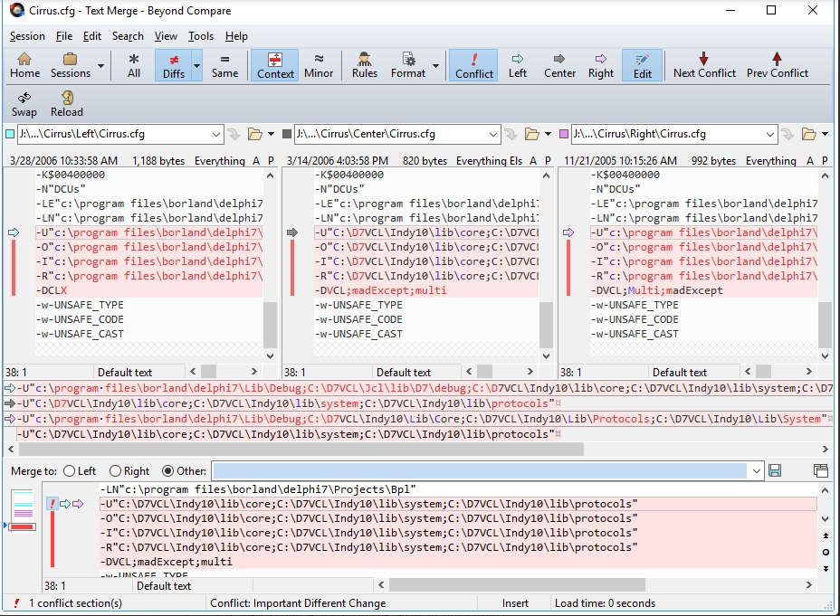Screen dimensions: 840x616
Task: Browse for the Right file
Action: pyautogui.click(x=809, y=135)
